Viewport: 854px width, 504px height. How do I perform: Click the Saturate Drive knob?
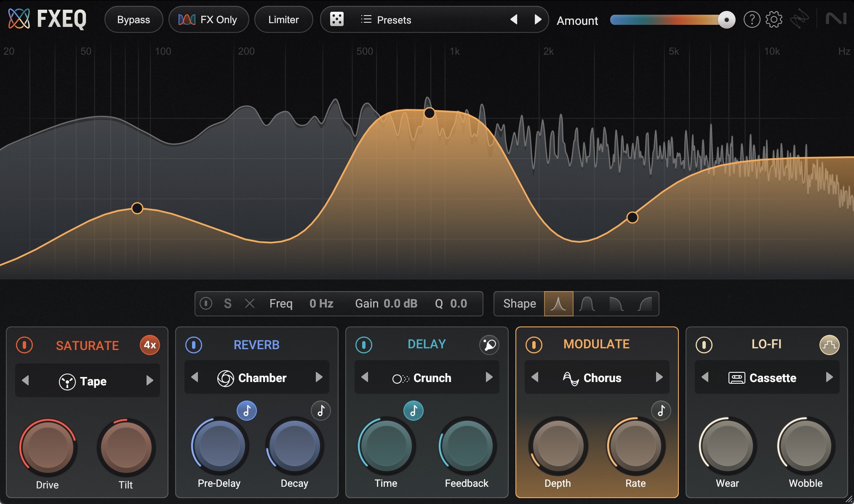[x=48, y=447]
